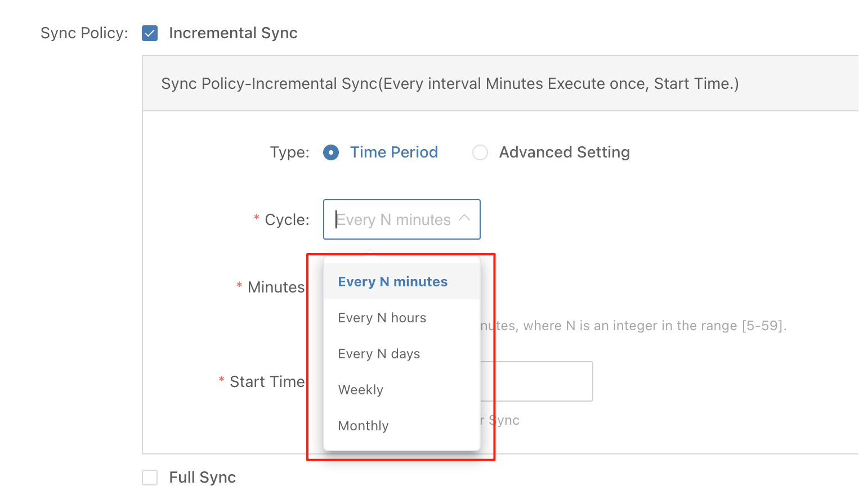The width and height of the screenshot is (859, 504).
Task: Set cycle to Weekly
Action: pyautogui.click(x=360, y=390)
